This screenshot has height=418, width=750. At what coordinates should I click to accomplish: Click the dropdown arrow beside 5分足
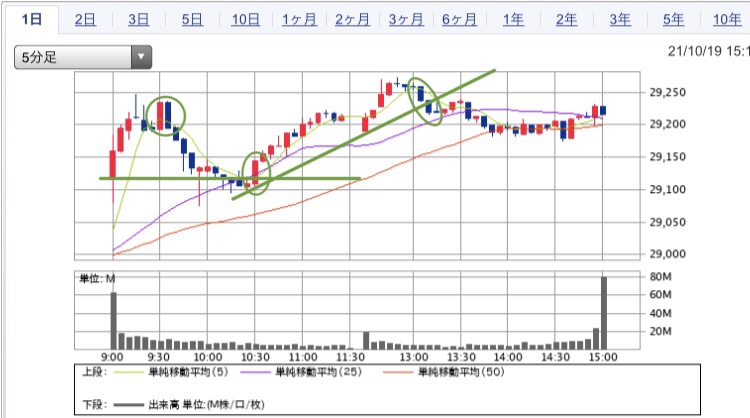coord(141,57)
